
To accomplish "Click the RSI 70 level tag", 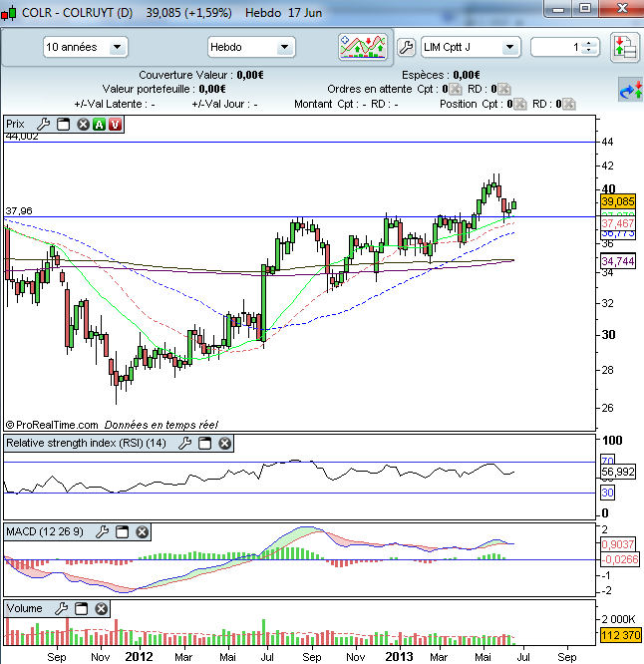I will click(607, 460).
